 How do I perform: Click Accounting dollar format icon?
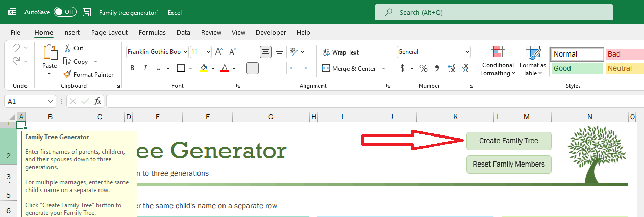[x=402, y=68]
